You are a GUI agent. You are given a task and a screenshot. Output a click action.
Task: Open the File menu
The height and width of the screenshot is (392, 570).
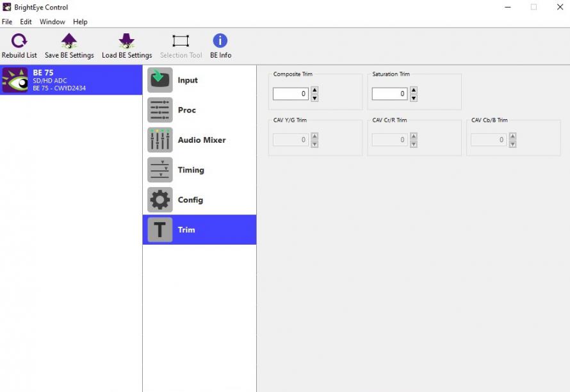pos(7,22)
